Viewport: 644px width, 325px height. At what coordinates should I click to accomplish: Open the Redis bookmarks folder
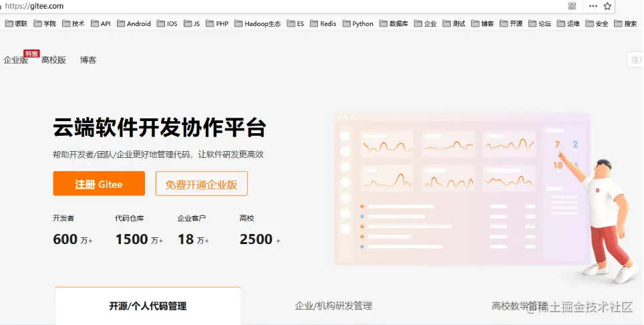click(323, 23)
